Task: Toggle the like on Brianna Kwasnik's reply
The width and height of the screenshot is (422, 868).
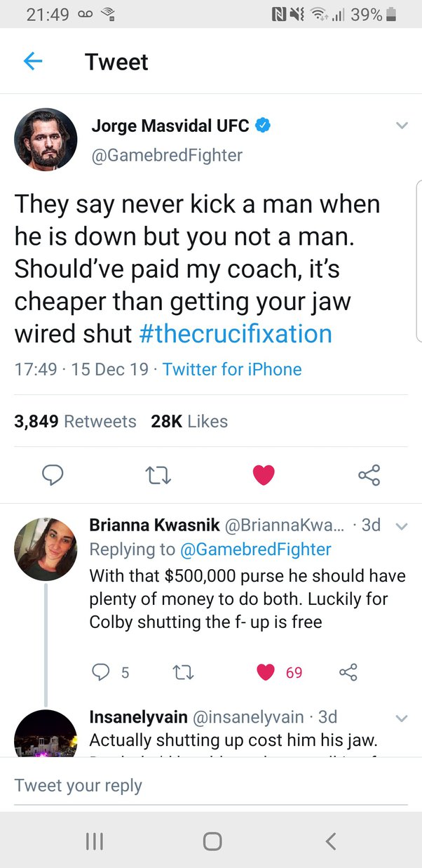Action: pyautogui.click(x=266, y=672)
